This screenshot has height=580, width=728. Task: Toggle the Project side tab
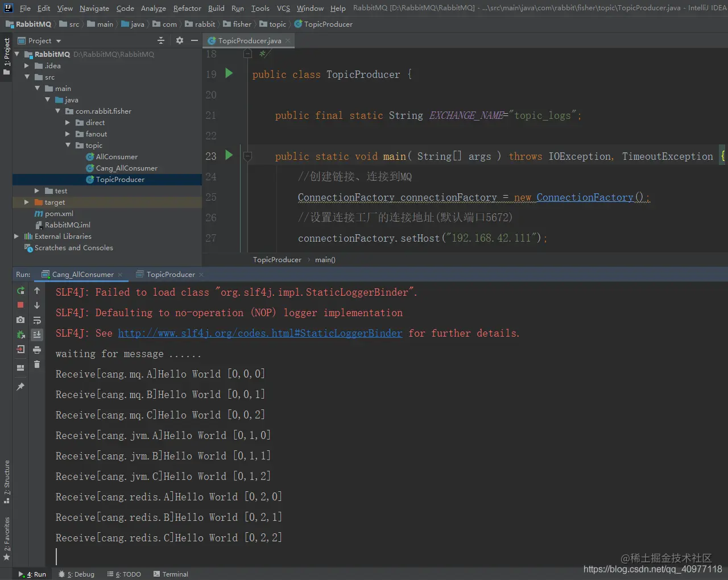coord(6,57)
